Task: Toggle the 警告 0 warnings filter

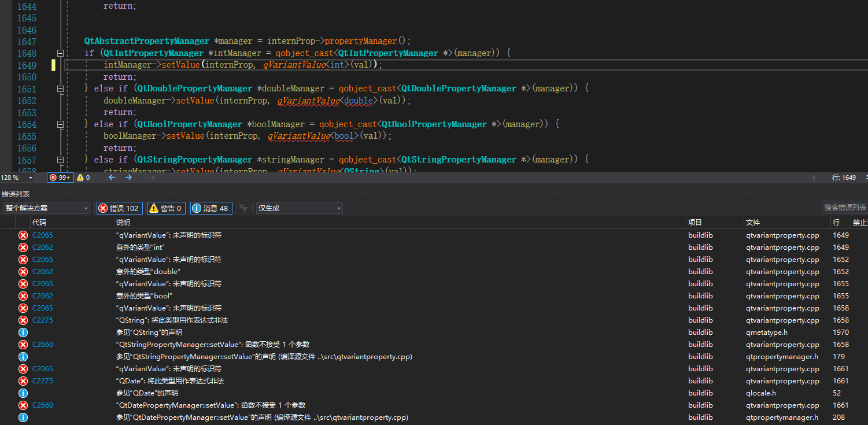Action: pos(166,208)
